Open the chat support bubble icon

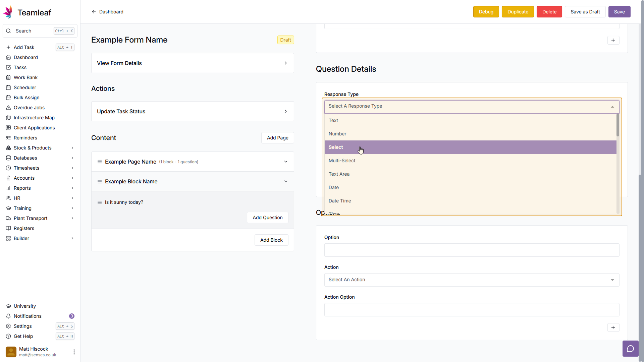click(630, 349)
